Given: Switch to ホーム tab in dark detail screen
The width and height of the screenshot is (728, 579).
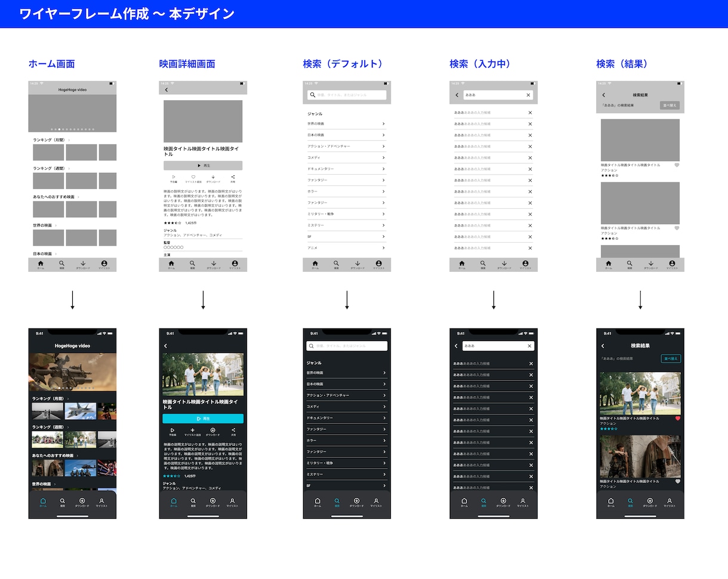Looking at the screenshot, I should (x=174, y=503).
